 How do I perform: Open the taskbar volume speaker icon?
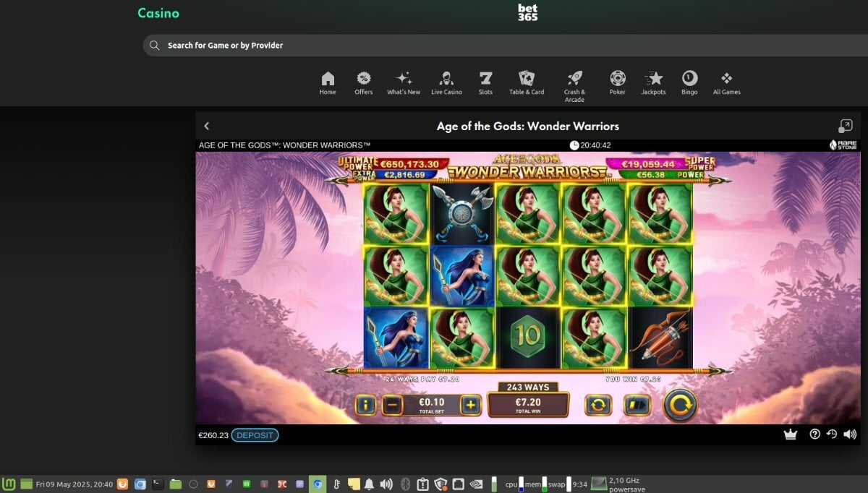click(x=386, y=484)
